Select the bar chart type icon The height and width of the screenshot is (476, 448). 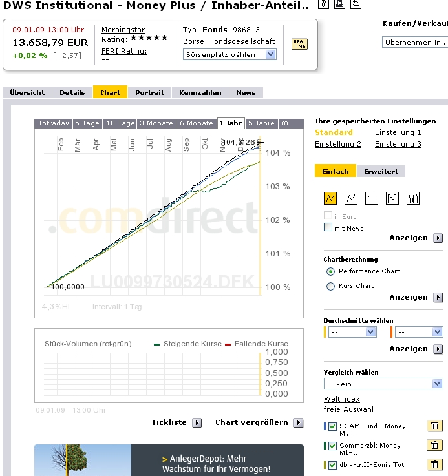[372, 198]
